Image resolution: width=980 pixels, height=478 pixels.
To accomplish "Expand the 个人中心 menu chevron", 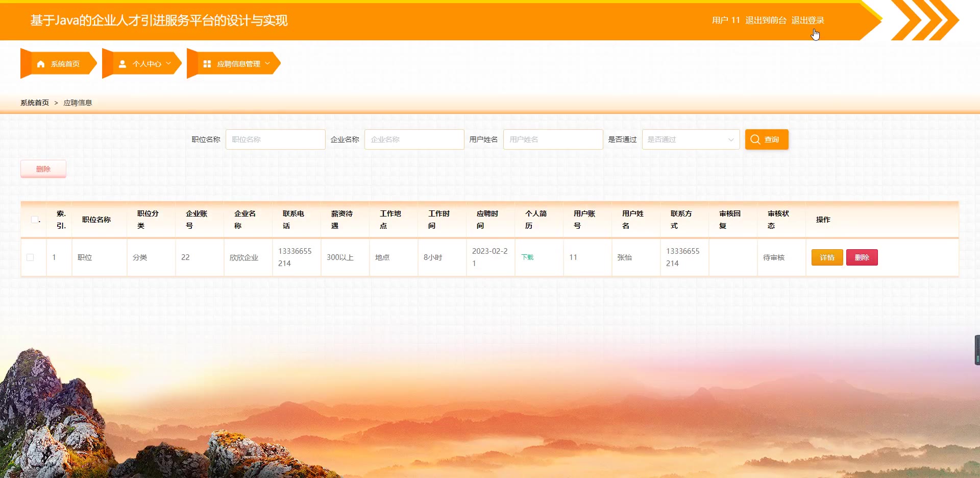I will [x=168, y=64].
